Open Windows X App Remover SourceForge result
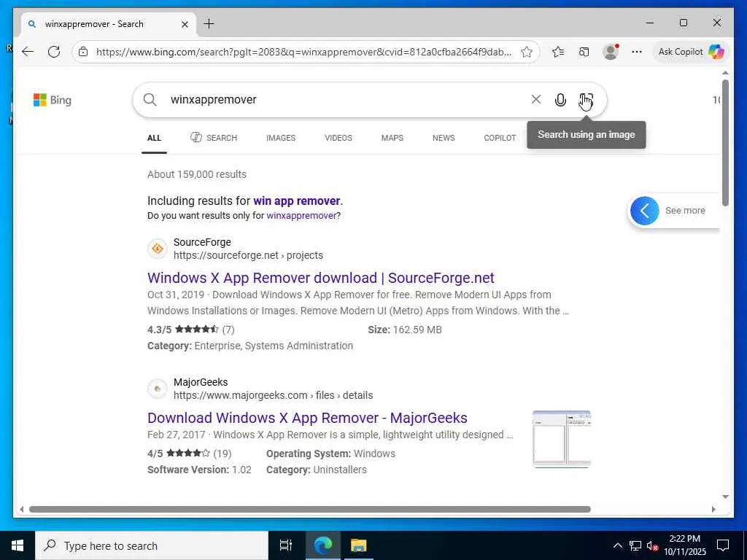This screenshot has width=747, height=560. pyautogui.click(x=321, y=278)
